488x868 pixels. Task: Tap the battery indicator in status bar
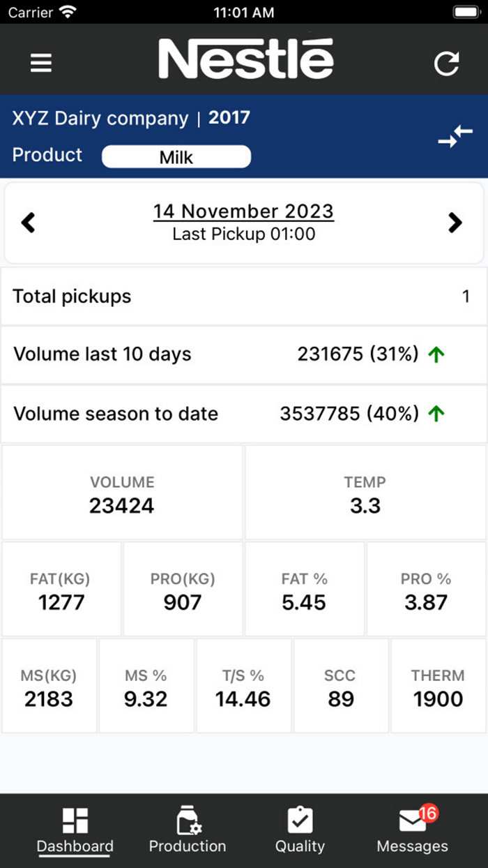point(466,11)
